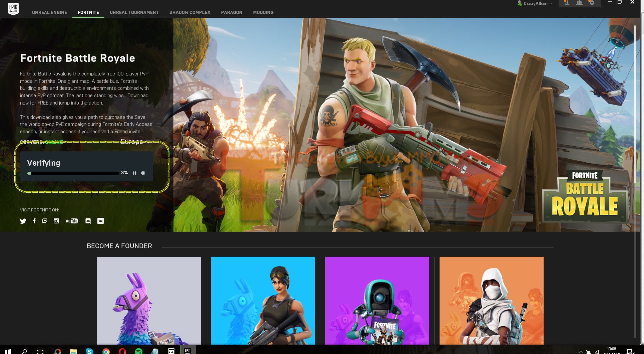Click the 13:08 system clock
644x354 pixels.
pyautogui.click(x=611, y=349)
